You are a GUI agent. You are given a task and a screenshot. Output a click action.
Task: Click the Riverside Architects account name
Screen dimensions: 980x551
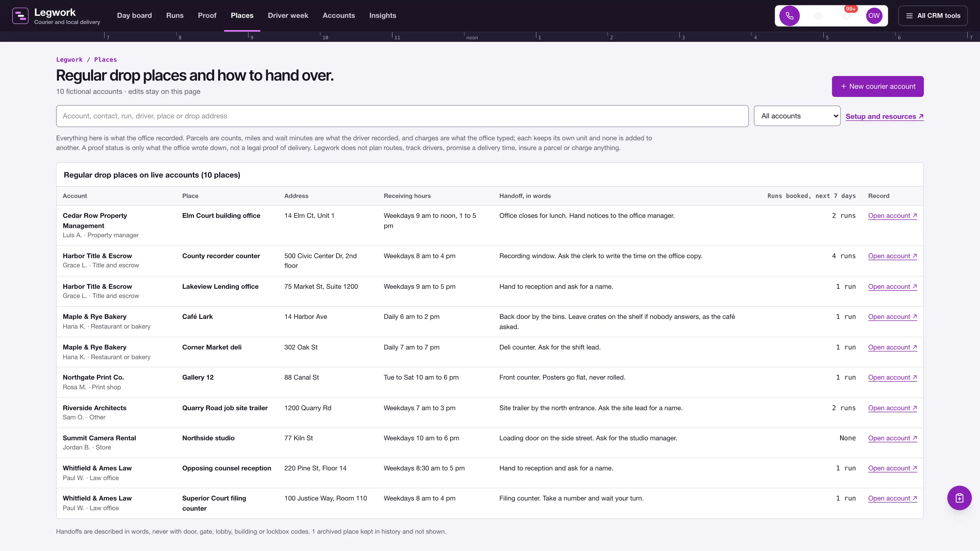pyautogui.click(x=94, y=408)
